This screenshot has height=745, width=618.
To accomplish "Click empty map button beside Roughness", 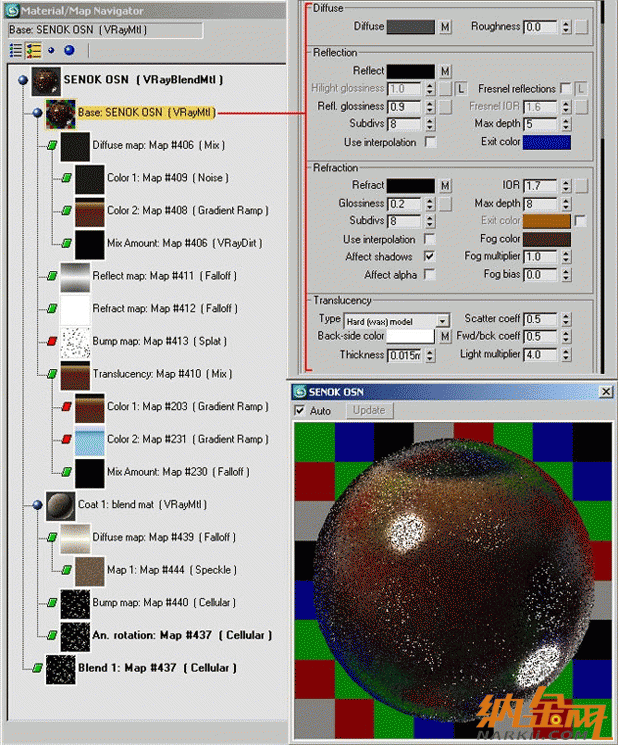I will pyautogui.click(x=581, y=27).
